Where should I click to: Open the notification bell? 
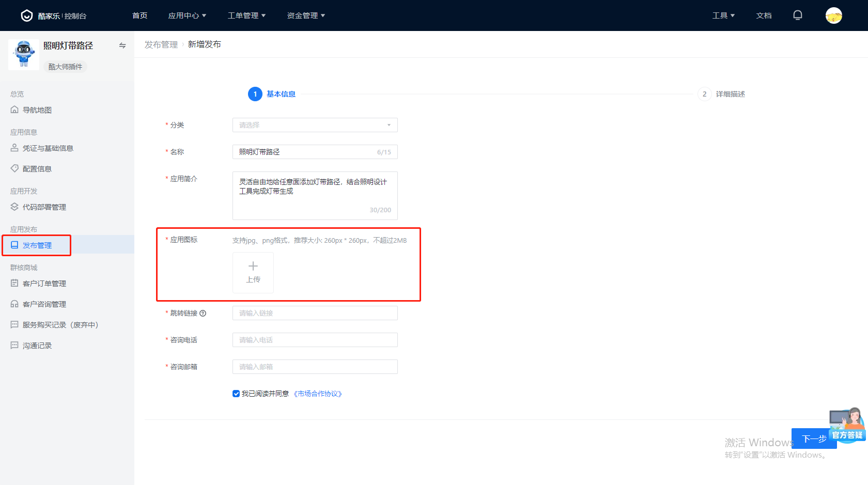click(798, 15)
